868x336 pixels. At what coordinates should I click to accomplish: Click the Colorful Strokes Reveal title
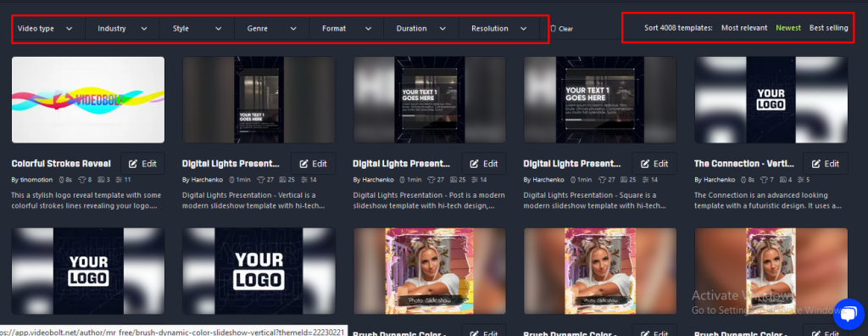[x=61, y=164]
